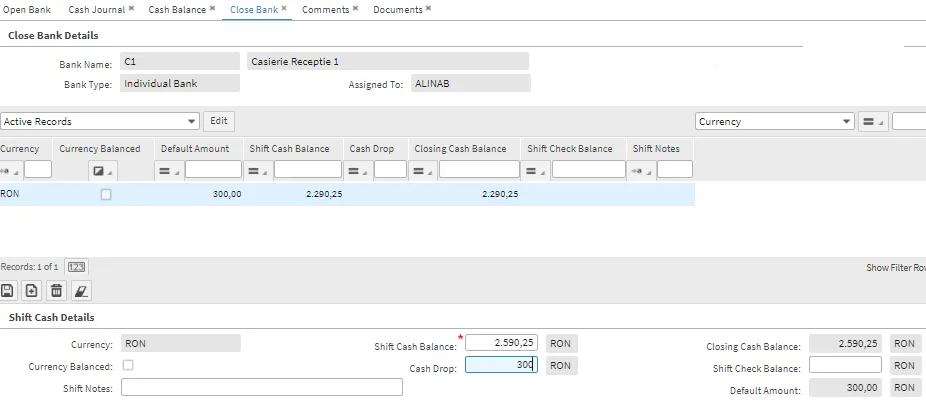Click the search value box right of Currency dropdown

[909, 122]
